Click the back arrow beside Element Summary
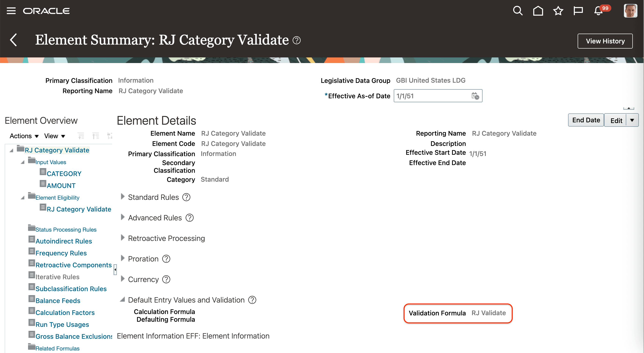 (14, 40)
